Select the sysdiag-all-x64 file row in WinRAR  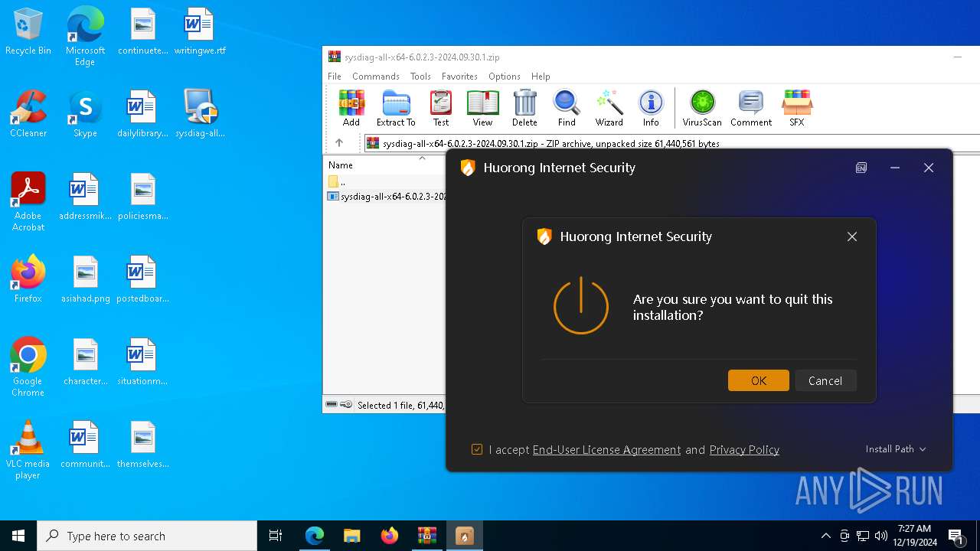click(386, 197)
